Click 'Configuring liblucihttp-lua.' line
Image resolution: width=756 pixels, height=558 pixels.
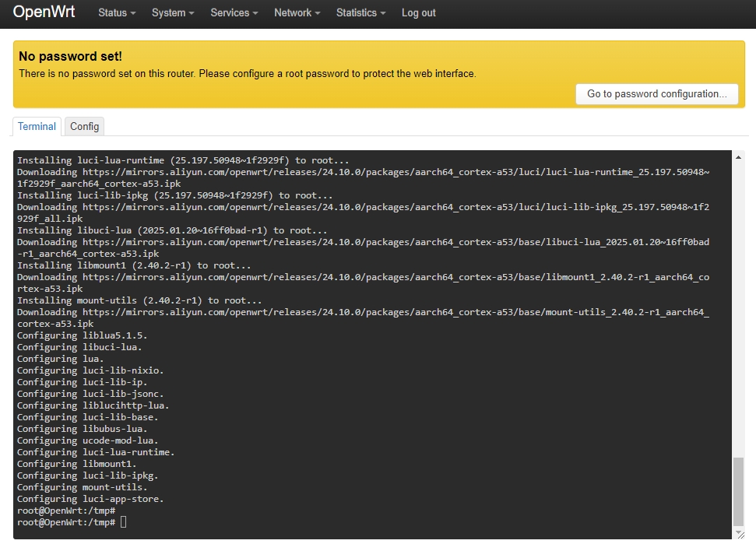point(93,405)
